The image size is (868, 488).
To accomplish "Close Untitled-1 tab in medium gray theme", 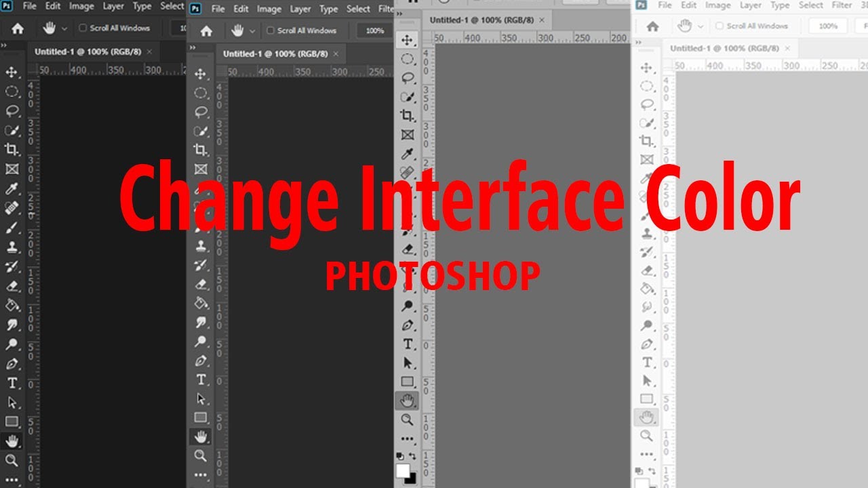I will tap(541, 20).
